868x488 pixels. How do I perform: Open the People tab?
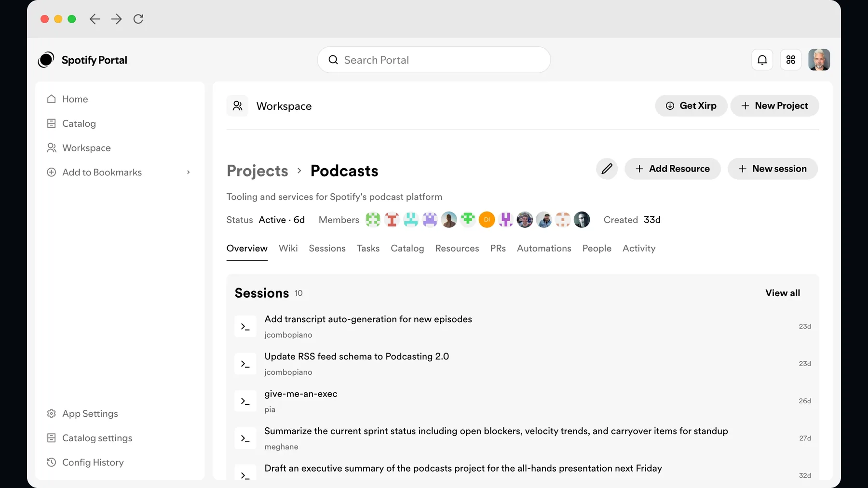(597, 249)
